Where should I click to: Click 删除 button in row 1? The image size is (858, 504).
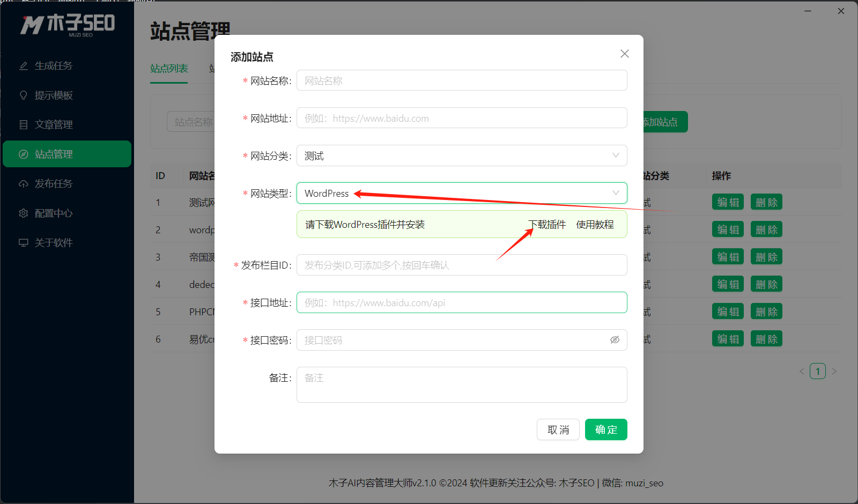point(766,202)
